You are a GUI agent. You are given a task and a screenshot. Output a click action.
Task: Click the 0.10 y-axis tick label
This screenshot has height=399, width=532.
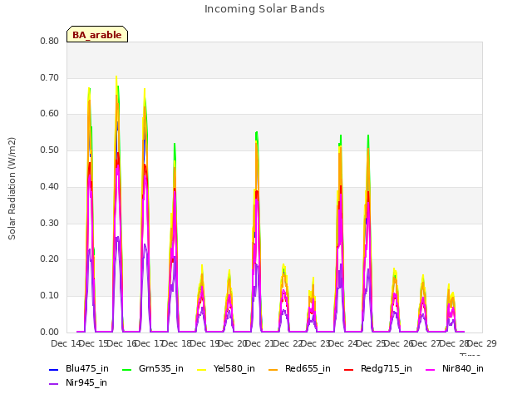tap(50, 296)
